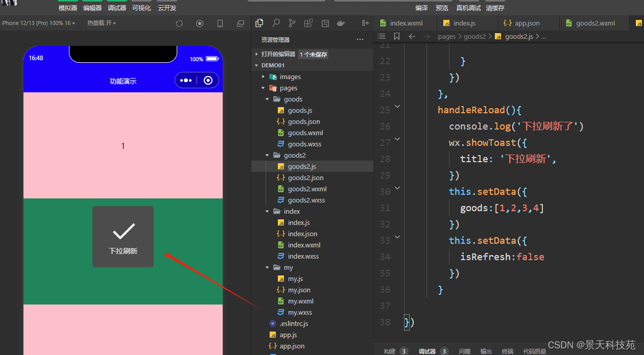The image size is (644, 355).
Task: Click the 编译 compile button
Action: (422, 8)
